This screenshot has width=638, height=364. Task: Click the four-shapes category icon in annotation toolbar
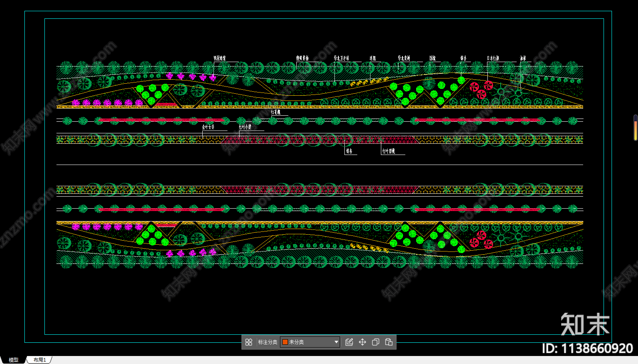(x=249, y=342)
